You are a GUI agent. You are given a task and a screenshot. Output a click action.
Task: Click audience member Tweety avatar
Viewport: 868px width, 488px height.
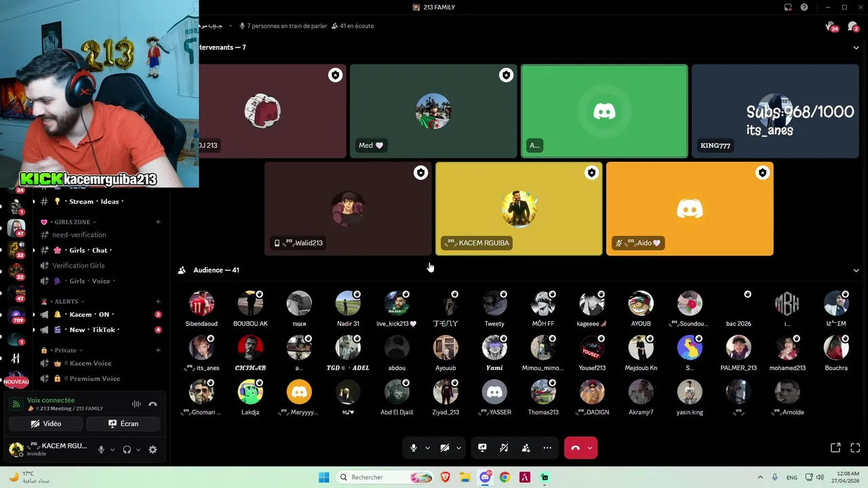[494, 304]
